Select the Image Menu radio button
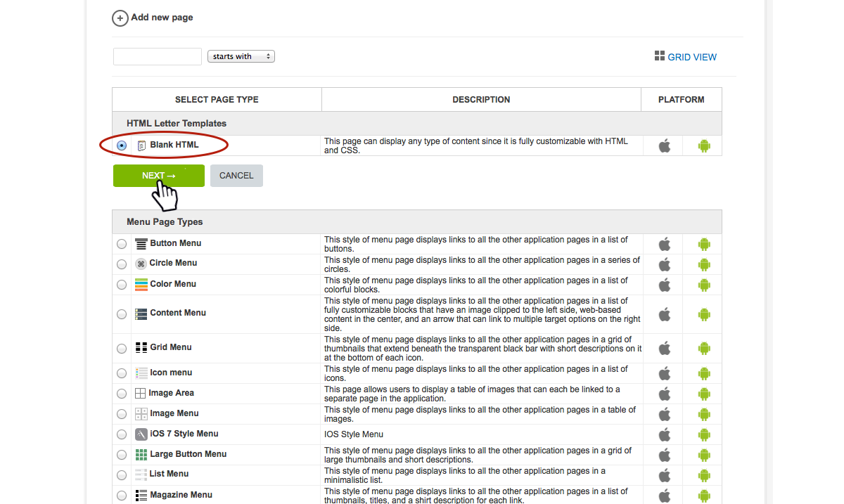844x504 pixels. coord(122,414)
